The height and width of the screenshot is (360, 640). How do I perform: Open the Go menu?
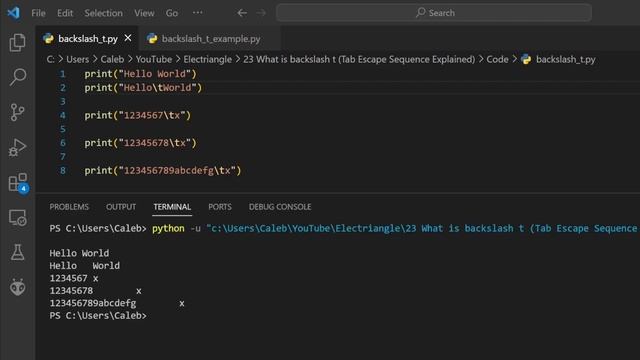click(171, 13)
